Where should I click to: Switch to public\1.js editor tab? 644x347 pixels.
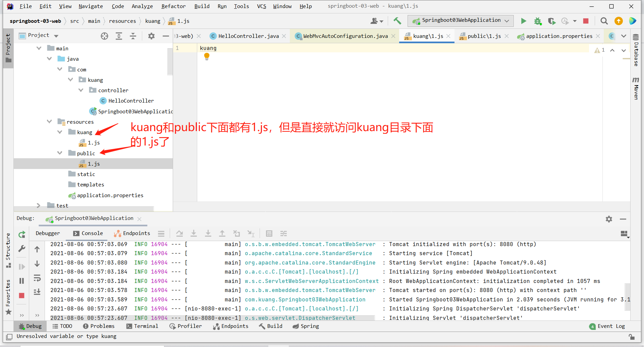tap(484, 36)
